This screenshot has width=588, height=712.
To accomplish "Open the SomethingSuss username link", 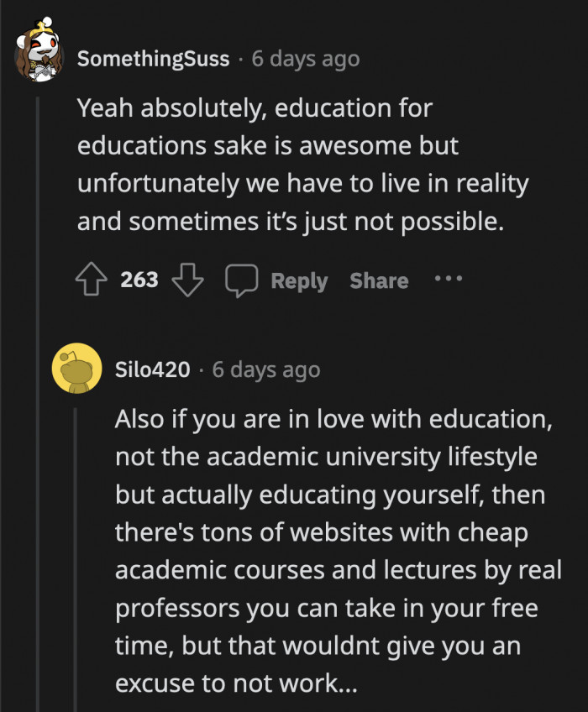I will (153, 60).
